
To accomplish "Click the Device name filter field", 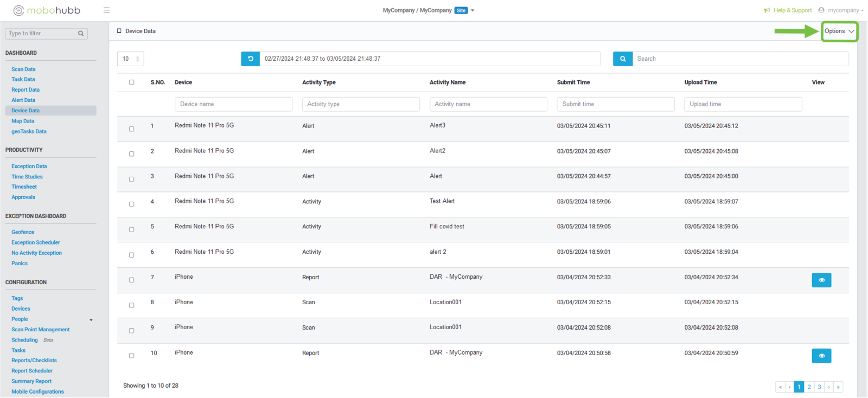I will coord(233,104).
